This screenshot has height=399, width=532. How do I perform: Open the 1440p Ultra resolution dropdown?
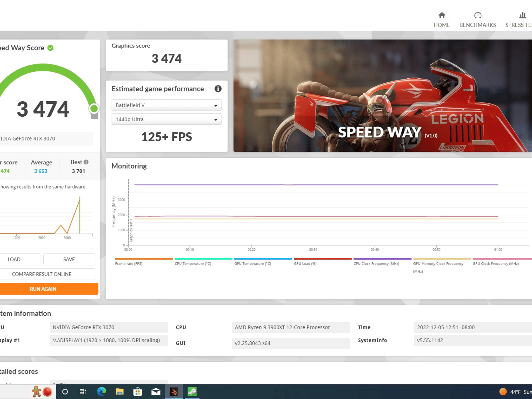[167, 119]
